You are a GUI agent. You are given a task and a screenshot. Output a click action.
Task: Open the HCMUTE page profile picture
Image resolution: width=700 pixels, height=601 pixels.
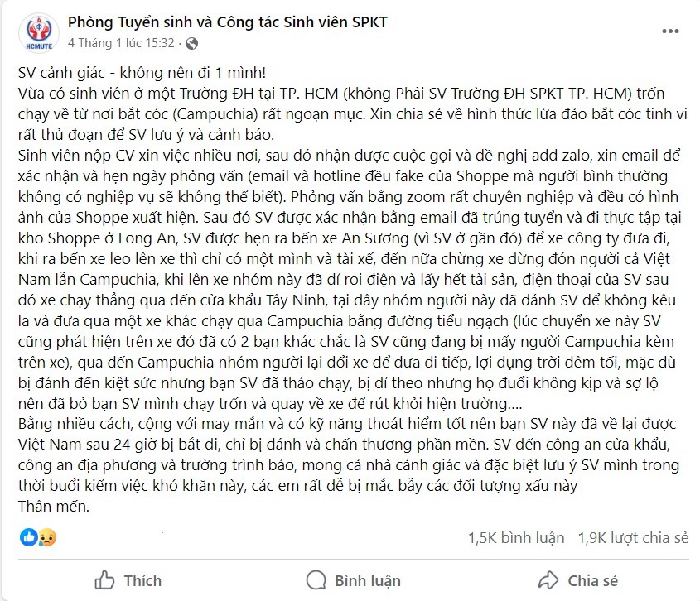39,32
